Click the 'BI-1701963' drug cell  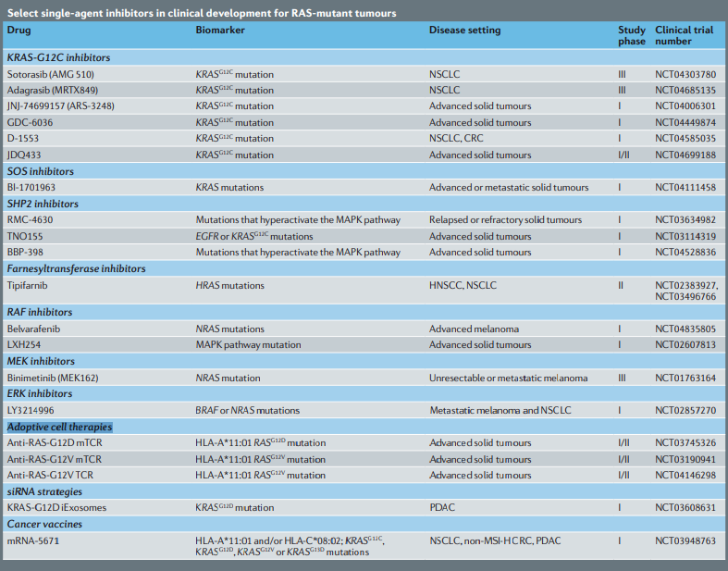(x=31, y=188)
